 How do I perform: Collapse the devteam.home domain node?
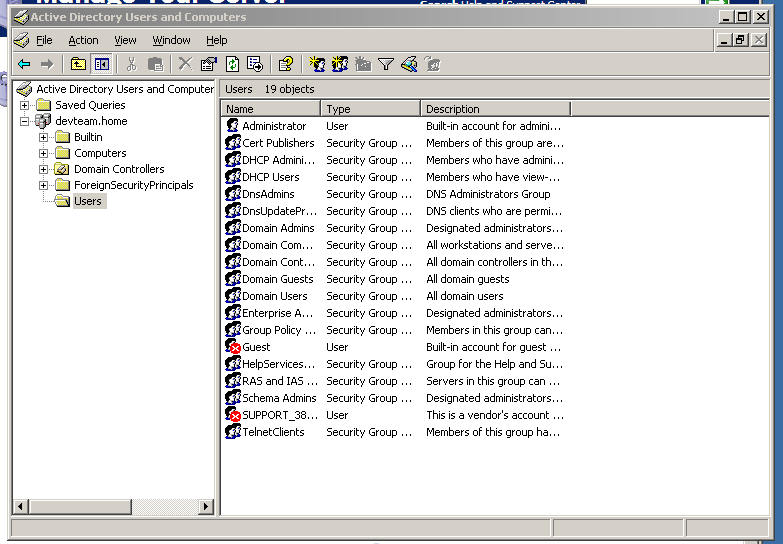(25, 121)
